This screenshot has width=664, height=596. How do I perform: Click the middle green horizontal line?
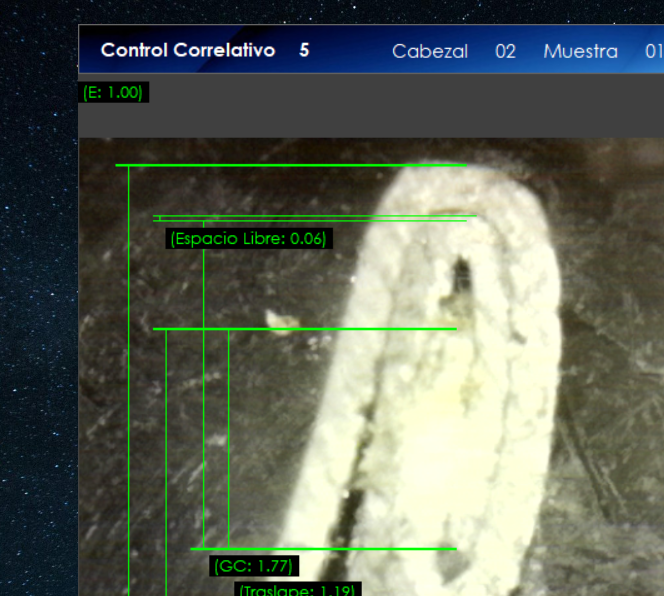click(304, 329)
